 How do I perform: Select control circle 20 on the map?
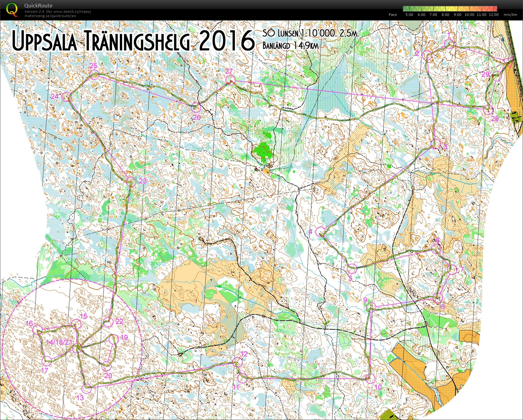tap(106, 366)
